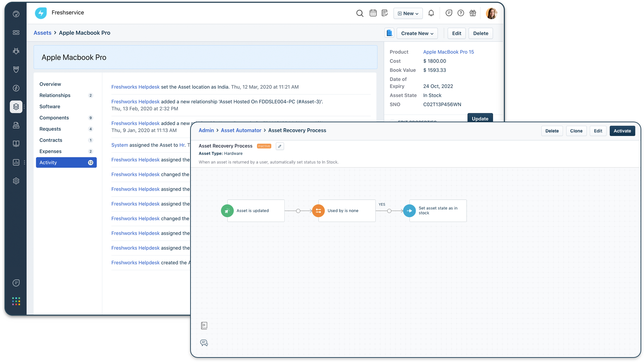The width and height of the screenshot is (644, 362).
Task: Open the app switcher grid icon
Action: click(x=16, y=301)
